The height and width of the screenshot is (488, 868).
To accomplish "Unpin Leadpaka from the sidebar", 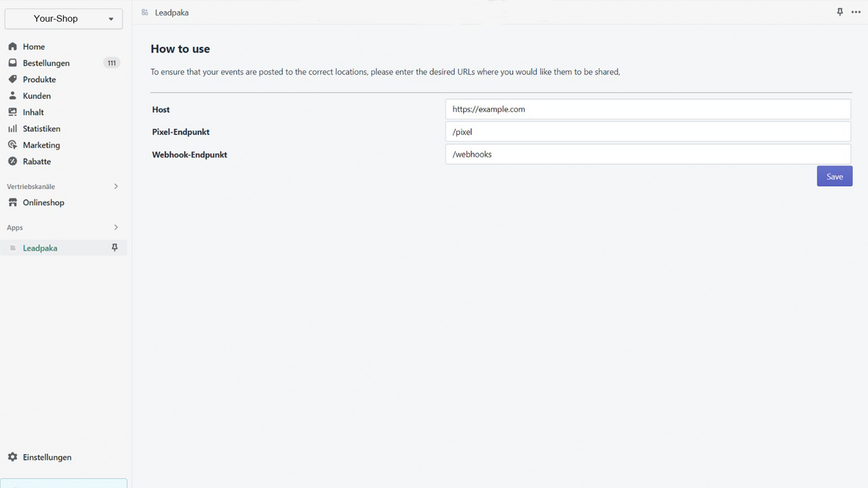I will [115, 247].
